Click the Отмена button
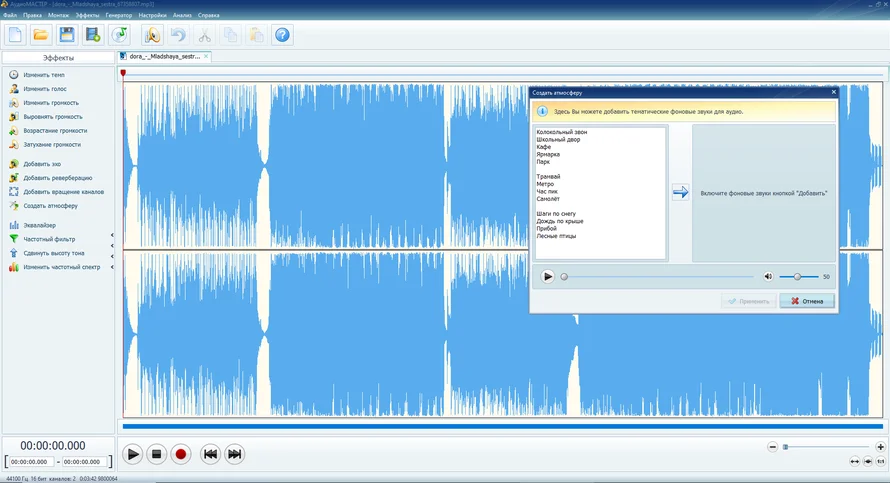Image resolution: width=890 pixels, height=483 pixels. (806, 301)
